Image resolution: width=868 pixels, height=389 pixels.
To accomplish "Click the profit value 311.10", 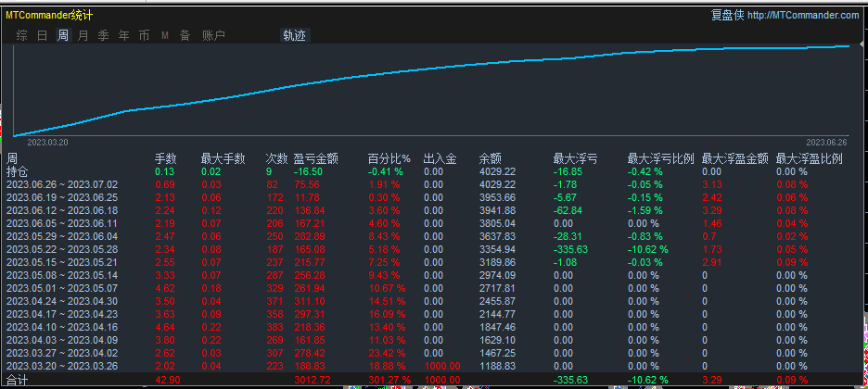I will tap(310, 301).
